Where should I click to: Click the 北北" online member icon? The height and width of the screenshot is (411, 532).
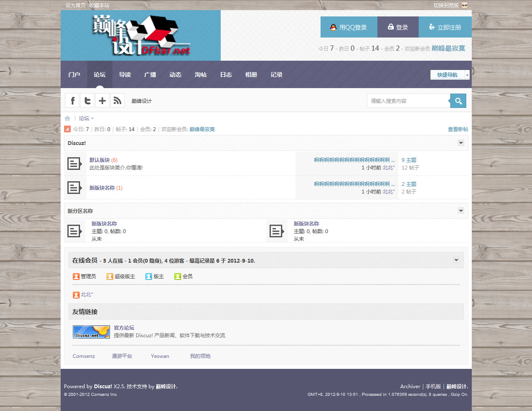tap(76, 295)
